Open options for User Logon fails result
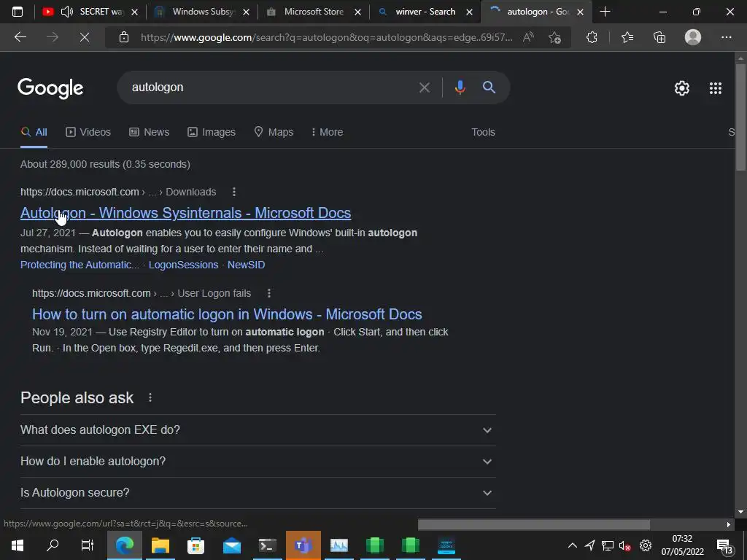This screenshot has height=560, width=747. tap(269, 293)
